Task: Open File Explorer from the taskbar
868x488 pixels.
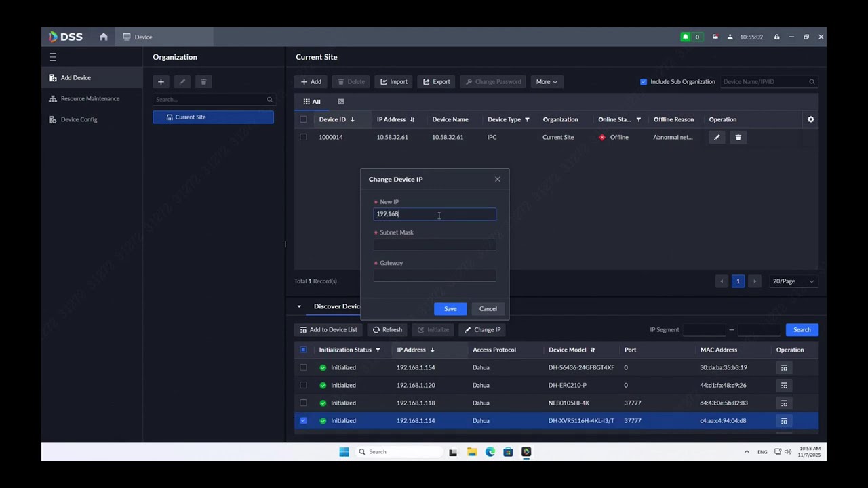Action: point(471,452)
